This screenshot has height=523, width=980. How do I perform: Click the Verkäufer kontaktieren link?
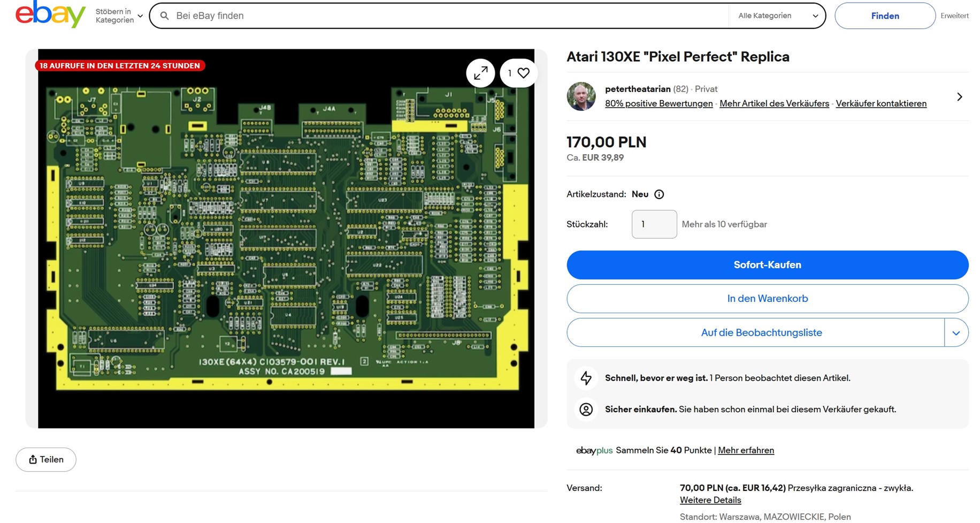pyautogui.click(x=881, y=103)
